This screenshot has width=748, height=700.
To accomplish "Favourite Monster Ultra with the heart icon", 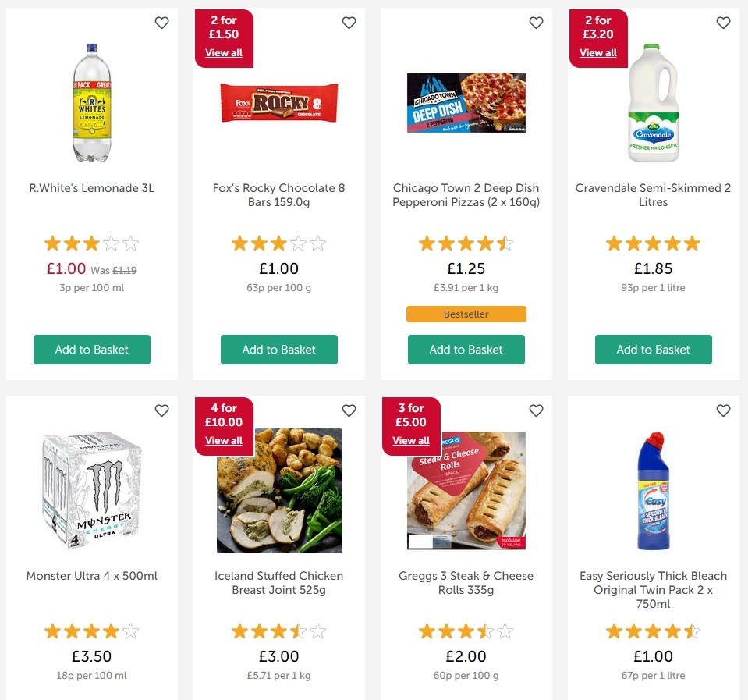I will coord(161,410).
